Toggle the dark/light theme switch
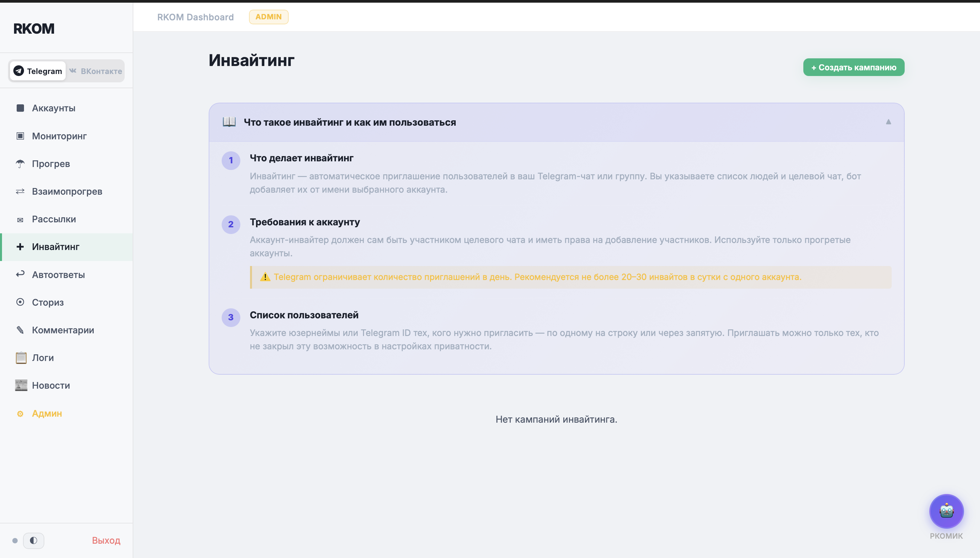Viewport: 980px width, 558px height. (34, 540)
